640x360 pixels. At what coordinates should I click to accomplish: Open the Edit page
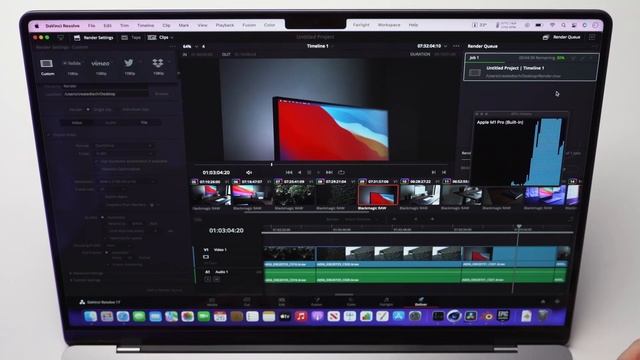tap(282, 302)
